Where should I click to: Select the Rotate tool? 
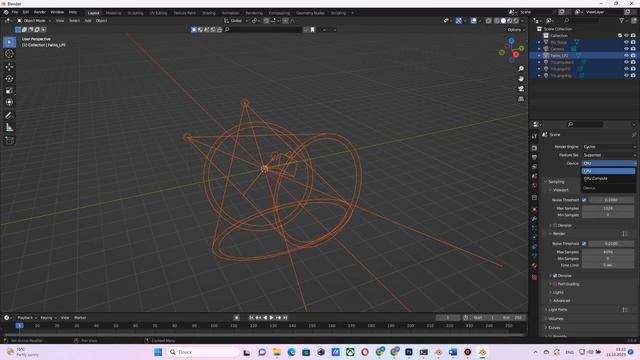[x=9, y=79]
